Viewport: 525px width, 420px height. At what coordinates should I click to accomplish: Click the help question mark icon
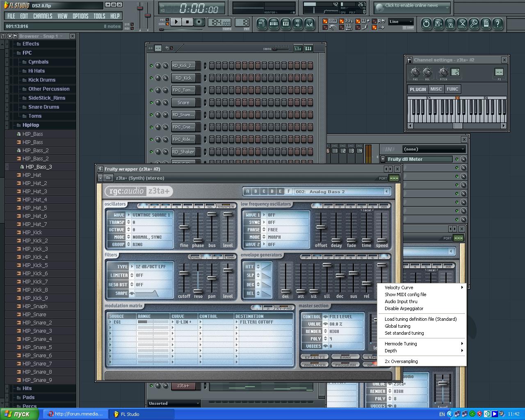[498, 24]
